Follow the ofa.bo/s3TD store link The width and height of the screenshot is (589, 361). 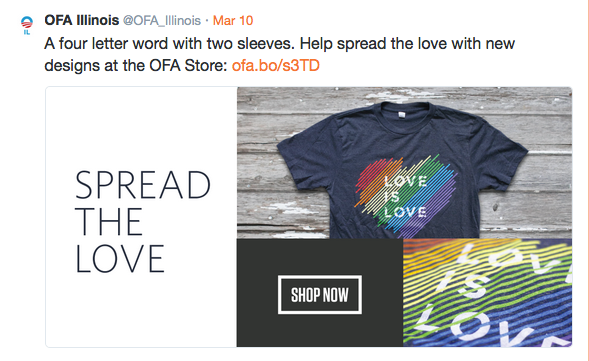[276, 65]
